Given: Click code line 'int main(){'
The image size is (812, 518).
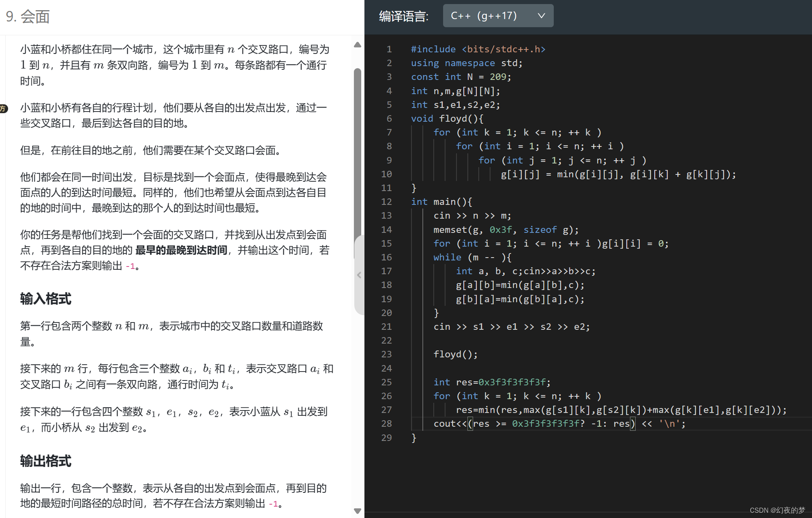Looking at the screenshot, I should click(x=441, y=202).
